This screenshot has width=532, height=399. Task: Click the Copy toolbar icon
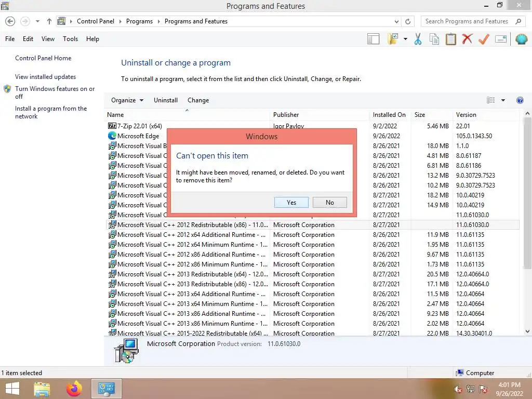coord(434,39)
